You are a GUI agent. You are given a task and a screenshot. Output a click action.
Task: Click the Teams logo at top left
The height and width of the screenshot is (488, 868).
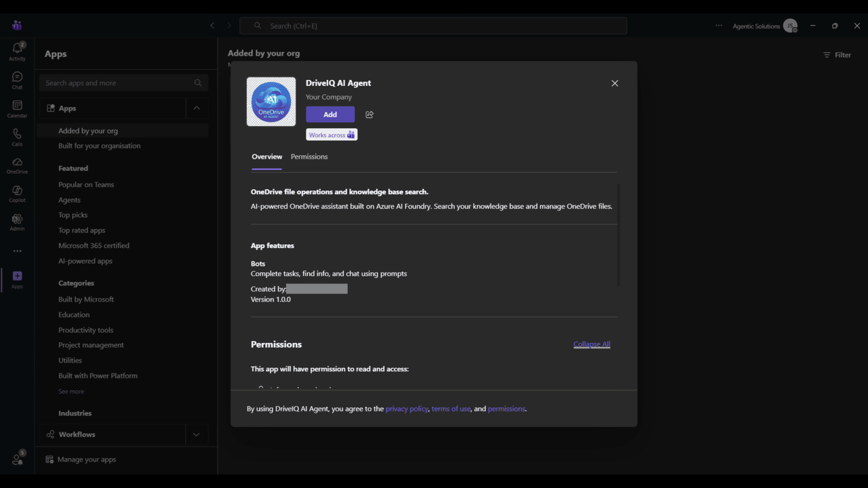17,25
